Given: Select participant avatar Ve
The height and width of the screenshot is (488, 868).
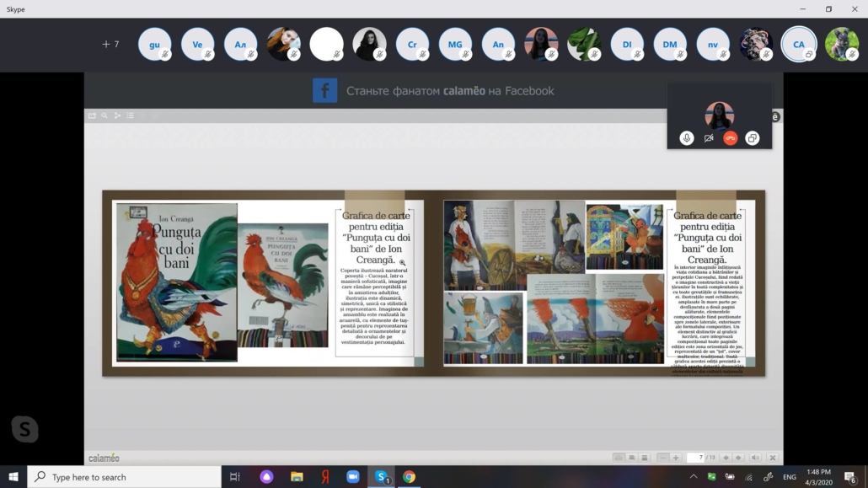Looking at the screenshot, I should coord(198,45).
